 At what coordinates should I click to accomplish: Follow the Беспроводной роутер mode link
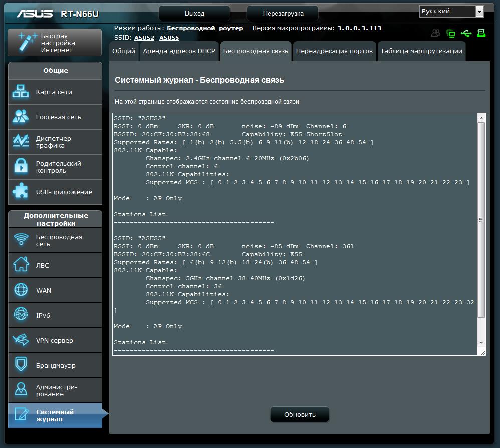[x=205, y=28]
